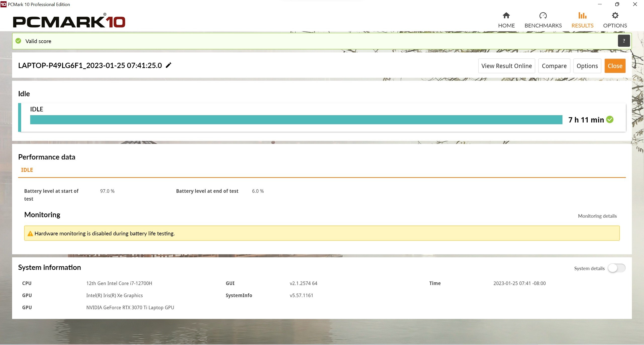644x345 pixels.
Task: Click View Result Online button
Action: point(506,66)
